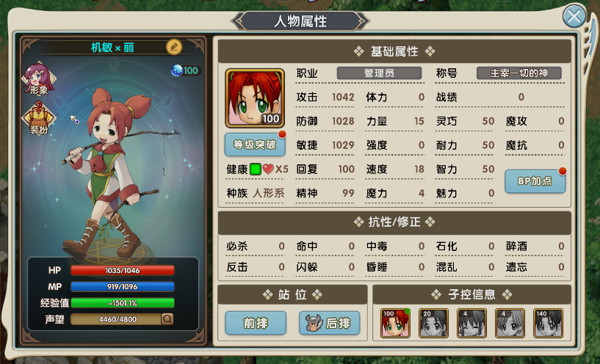Image resolution: width=600 pixels, height=364 pixels.
Task: Click the red heart icon next to X5
Action: tap(268, 169)
